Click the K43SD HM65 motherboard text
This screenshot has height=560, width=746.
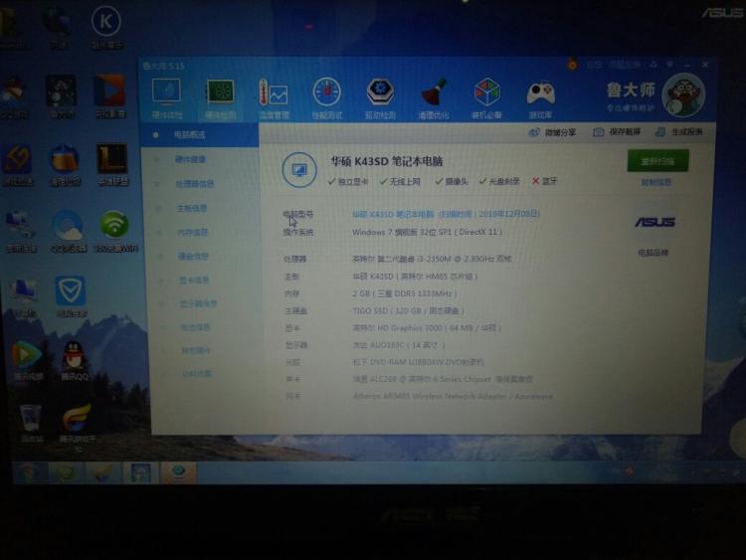[415, 277]
